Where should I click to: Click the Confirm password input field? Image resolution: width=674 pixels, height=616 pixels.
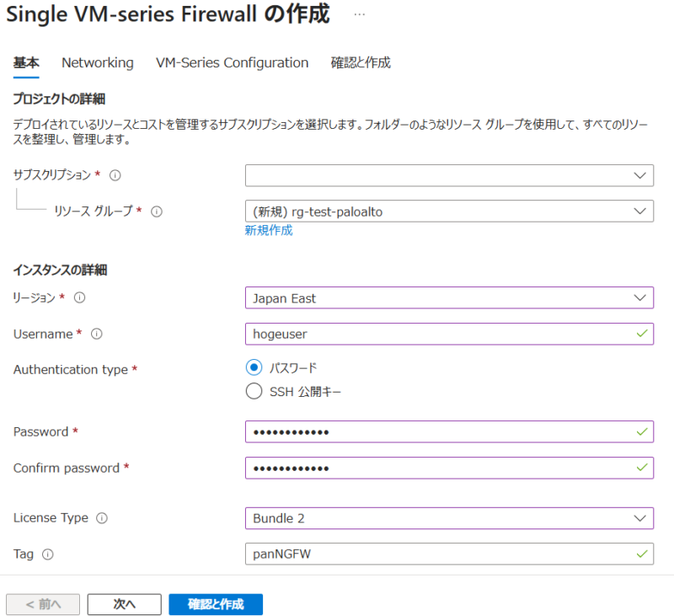[x=449, y=468]
